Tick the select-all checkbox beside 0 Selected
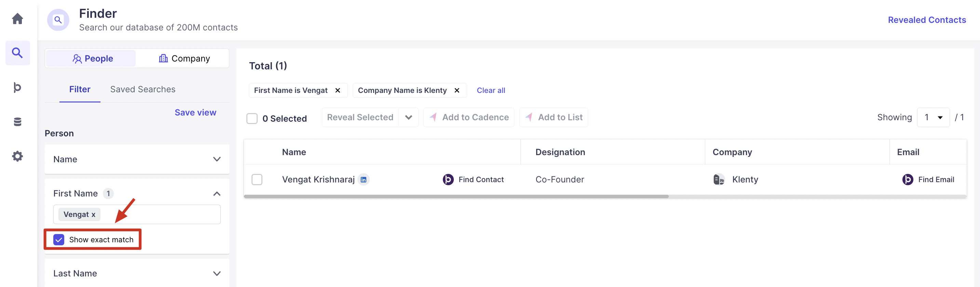Screen dimensions: 980x287 click(x=252, y=119)
